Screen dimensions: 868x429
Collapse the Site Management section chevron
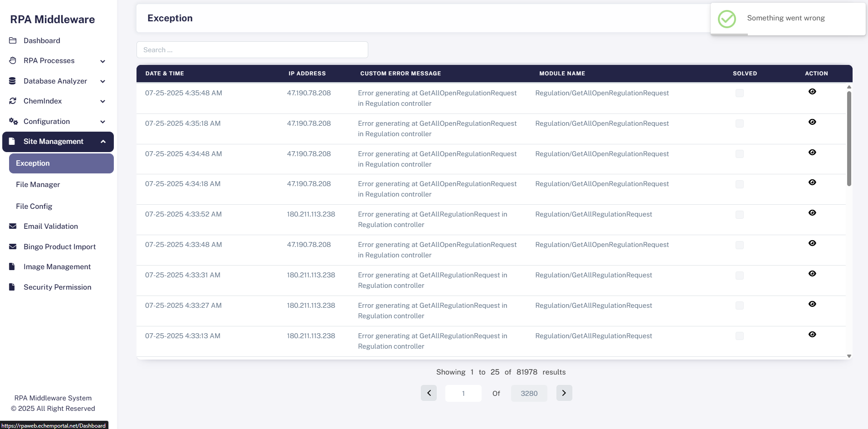click(x=103, y=142)
